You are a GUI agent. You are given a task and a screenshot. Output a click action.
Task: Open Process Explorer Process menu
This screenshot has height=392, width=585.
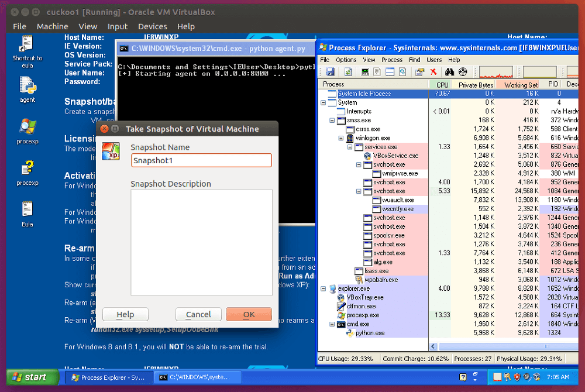click(392, 60)
